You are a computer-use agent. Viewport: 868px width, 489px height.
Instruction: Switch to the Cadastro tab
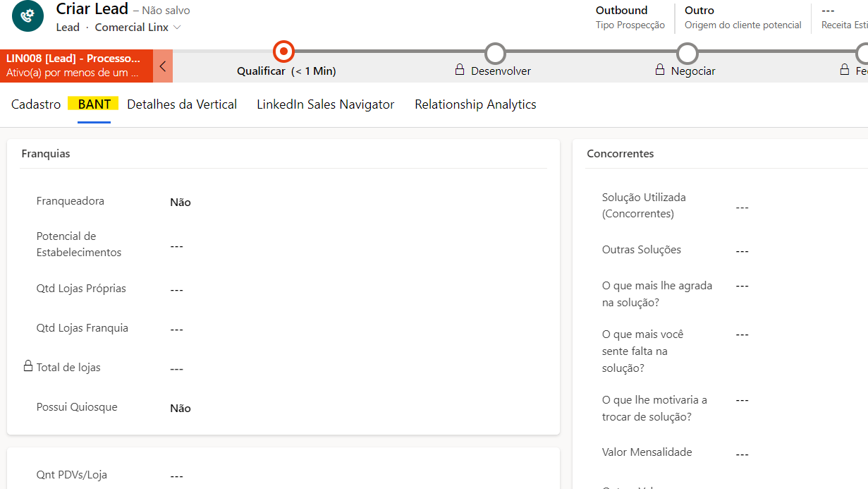coord(36,104)
